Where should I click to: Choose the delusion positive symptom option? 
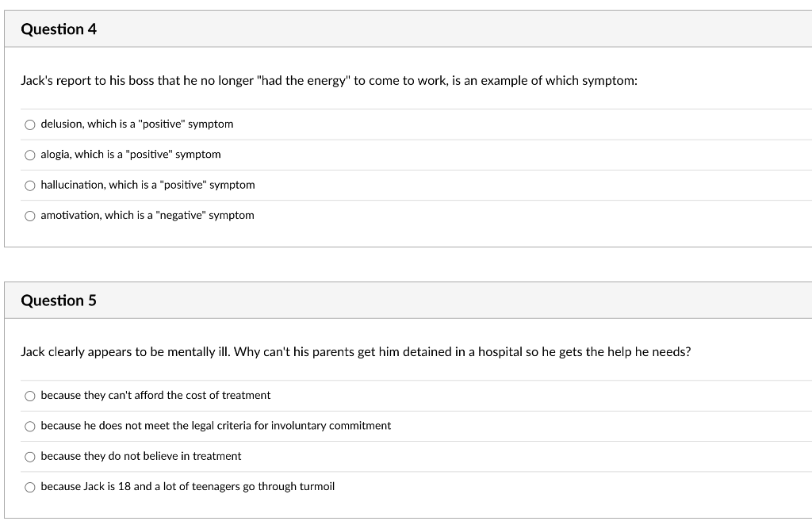click(29, 124)
